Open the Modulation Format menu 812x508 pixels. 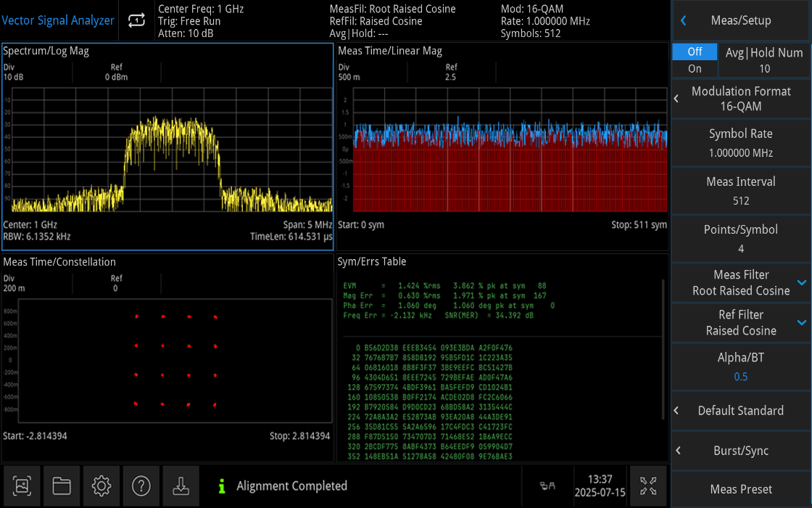(x=741, y=98)
